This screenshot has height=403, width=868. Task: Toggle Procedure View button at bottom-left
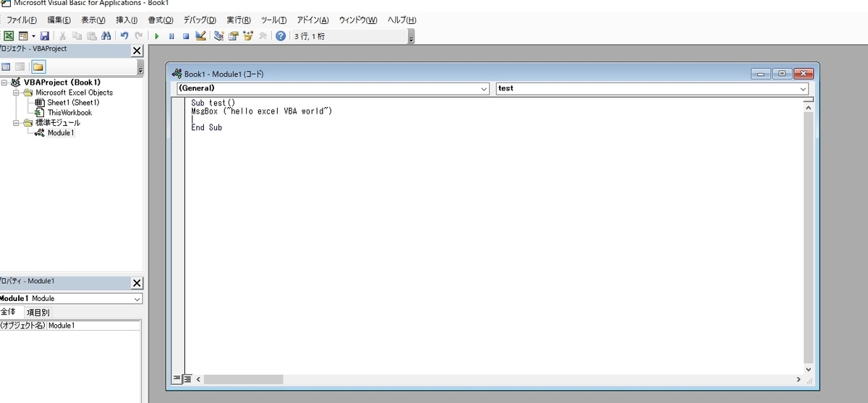(x=177, y=378)
